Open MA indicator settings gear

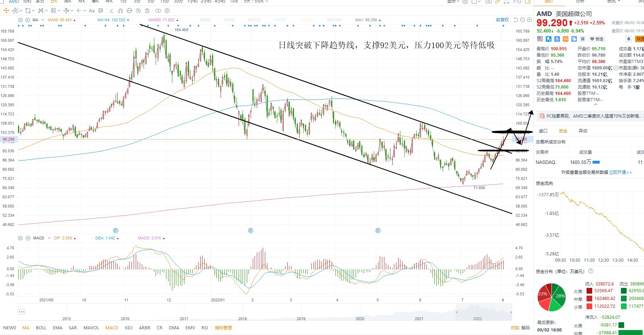[x=20, y=20]
